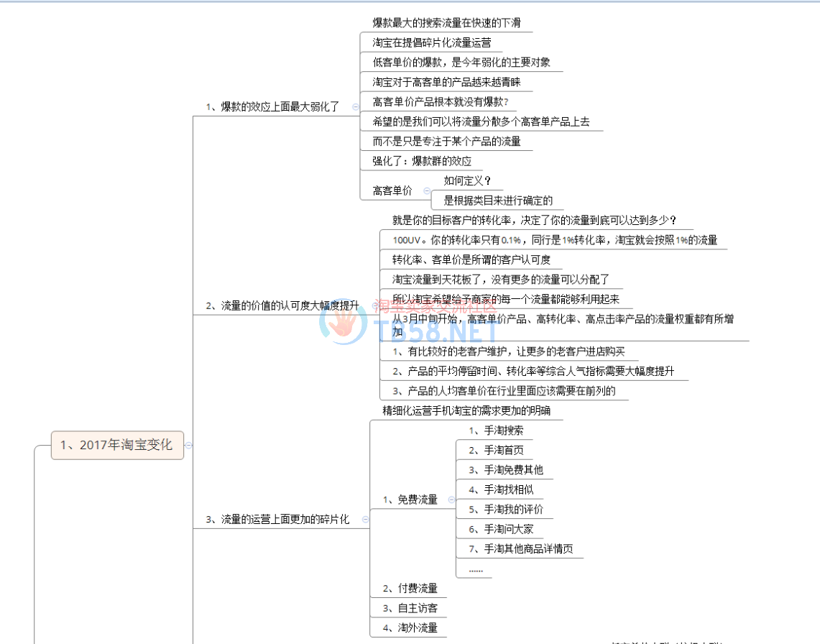Collapse the '2、流量的价值的认可度大幅度提升' branch toggle

pyautogui.click(x=375, y=305)
